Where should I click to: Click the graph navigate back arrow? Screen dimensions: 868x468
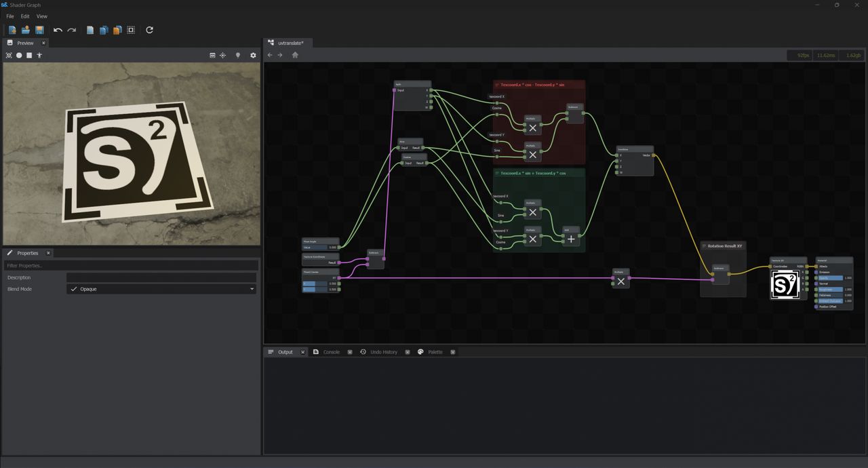click(270, 55)
